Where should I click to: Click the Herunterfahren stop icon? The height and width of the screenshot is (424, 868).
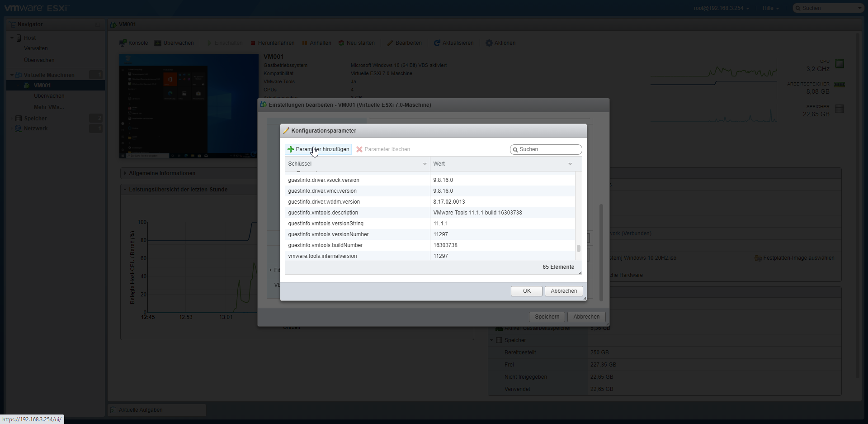[x=253, y=43]
